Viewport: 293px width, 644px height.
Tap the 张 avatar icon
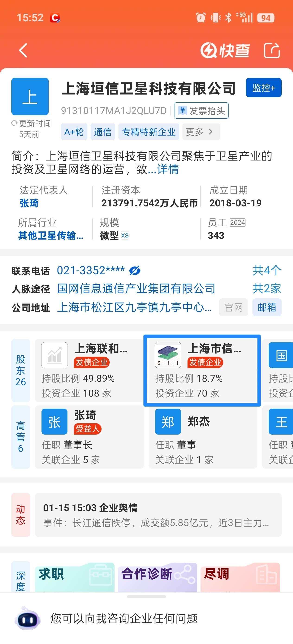point(54,422)
